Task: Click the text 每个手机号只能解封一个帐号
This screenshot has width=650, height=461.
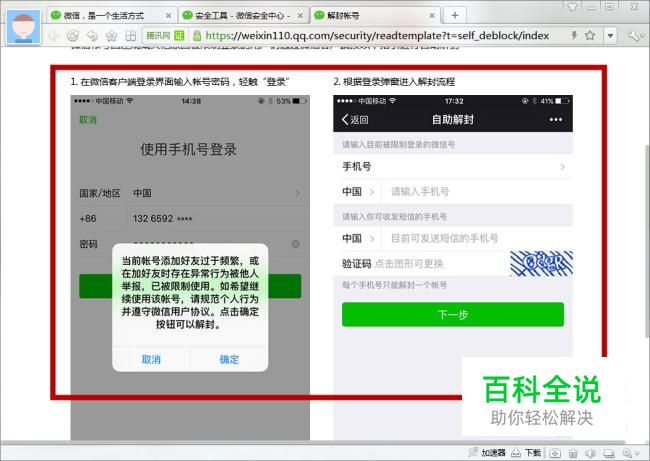Action: [394, 285]
